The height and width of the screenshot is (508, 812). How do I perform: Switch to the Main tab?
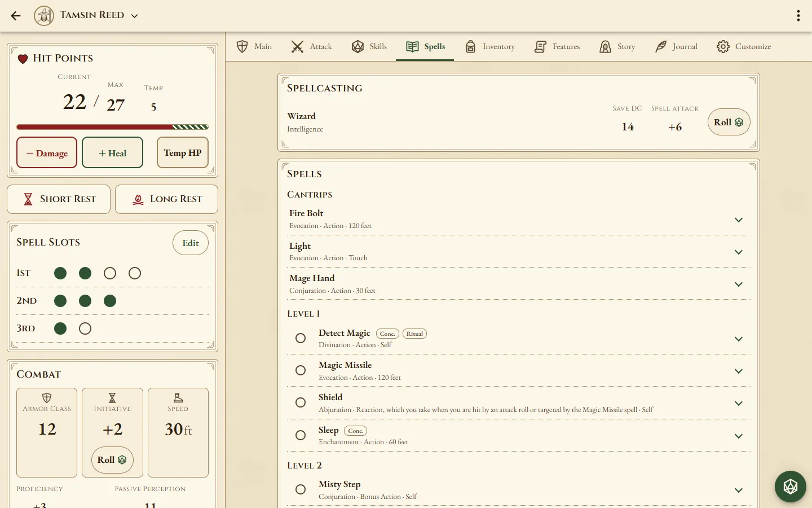pos(254,47)
